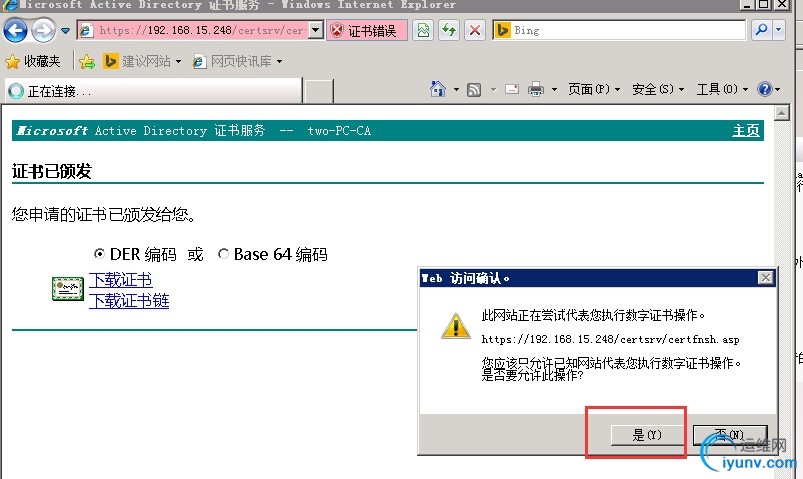Confirm with the 是(Y) button
The width and height of the screenshot is (803, 479).
coord(646,435)
